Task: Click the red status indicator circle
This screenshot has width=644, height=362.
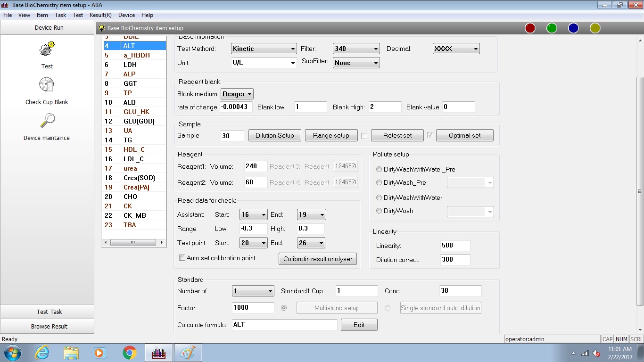Action: coord(530,28)
